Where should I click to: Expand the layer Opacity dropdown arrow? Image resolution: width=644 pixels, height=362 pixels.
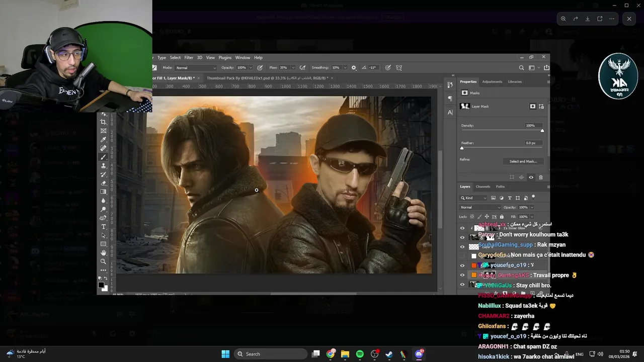pos(532,207)
